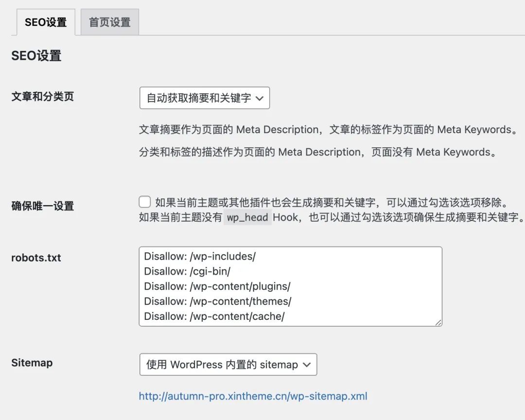Click the robots.txt field label
This screenshot has width=525, height=420.
[36, 258]
